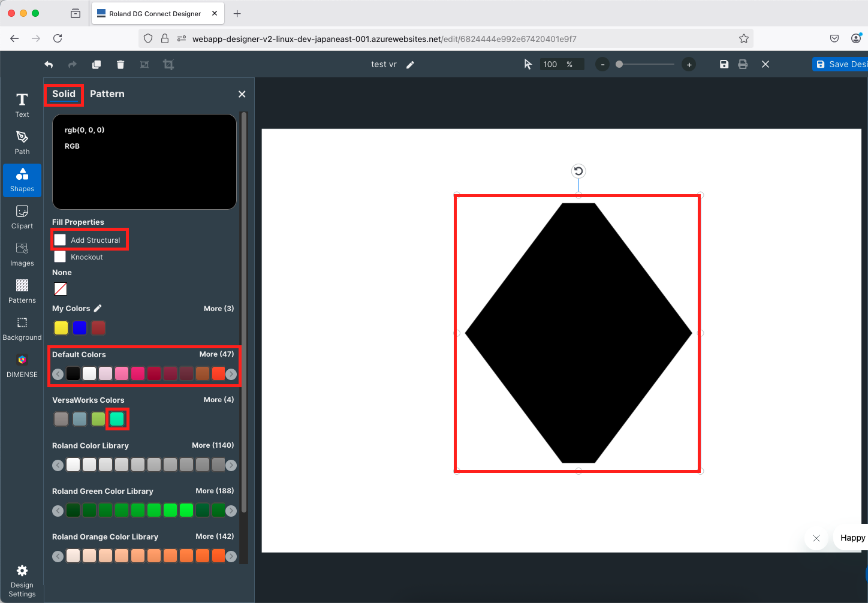Pick blue swatch in My Colors
Image resolution: width=868 pixels, height=603 pixels.
(80, 328)
